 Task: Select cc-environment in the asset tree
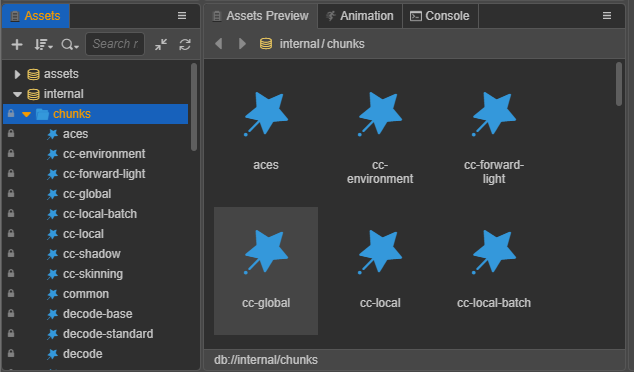pyautogui.click(x=104, y=154)
